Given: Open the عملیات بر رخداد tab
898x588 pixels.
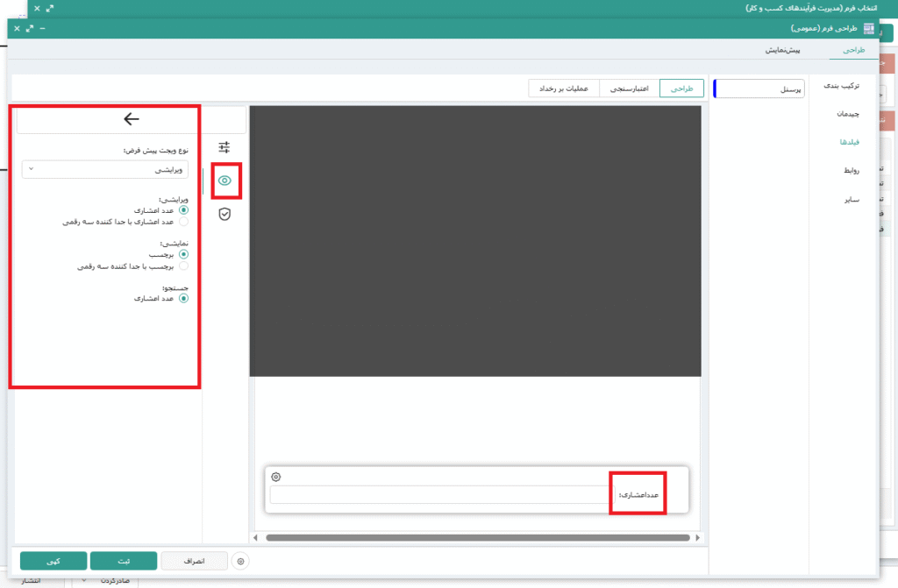Looking at the screenshot, I should point(563,89).
